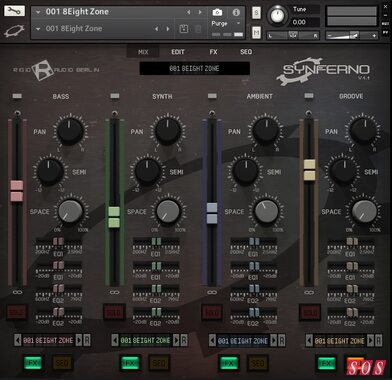The height and width of the screenshot is (380, 392).
Task: Toggle the Synth channel power LED
Action: [x=115, y=96]
